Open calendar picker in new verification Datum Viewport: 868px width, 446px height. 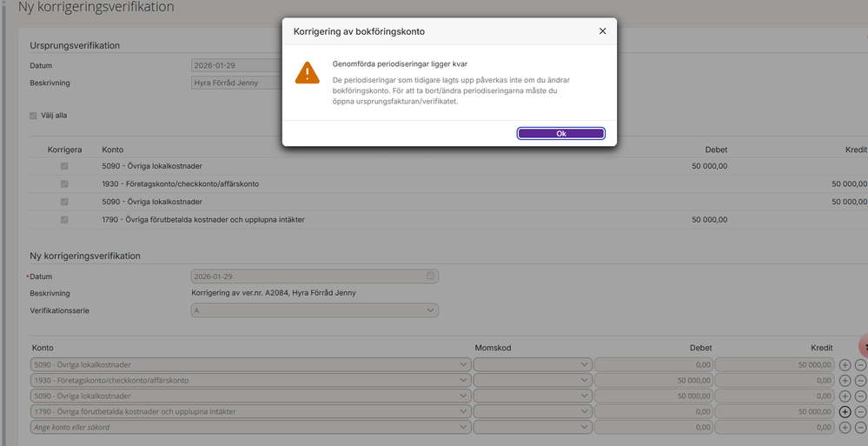(430, 276)
